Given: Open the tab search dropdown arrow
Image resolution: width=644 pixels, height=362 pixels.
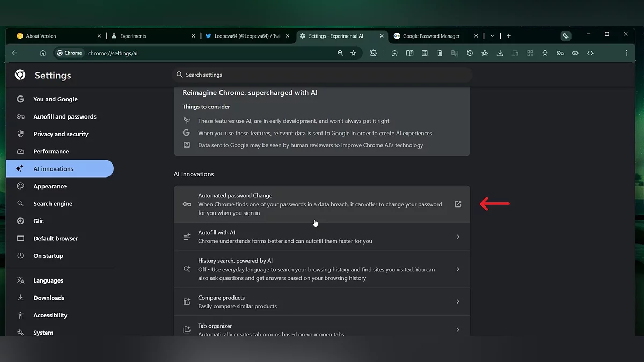Looking at the screenshot, I should coord(492,36).
